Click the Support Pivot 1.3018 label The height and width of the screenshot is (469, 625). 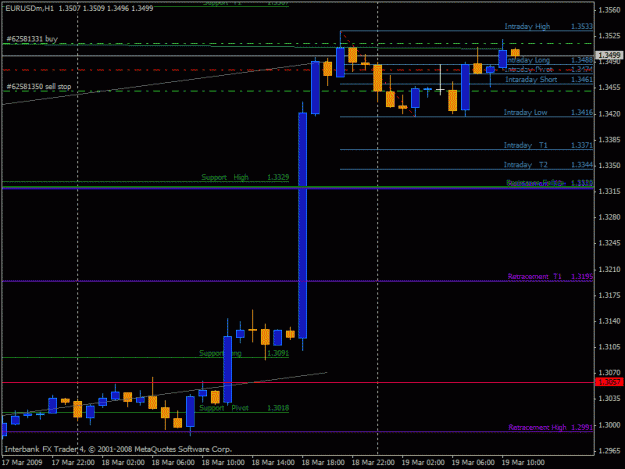244,408
